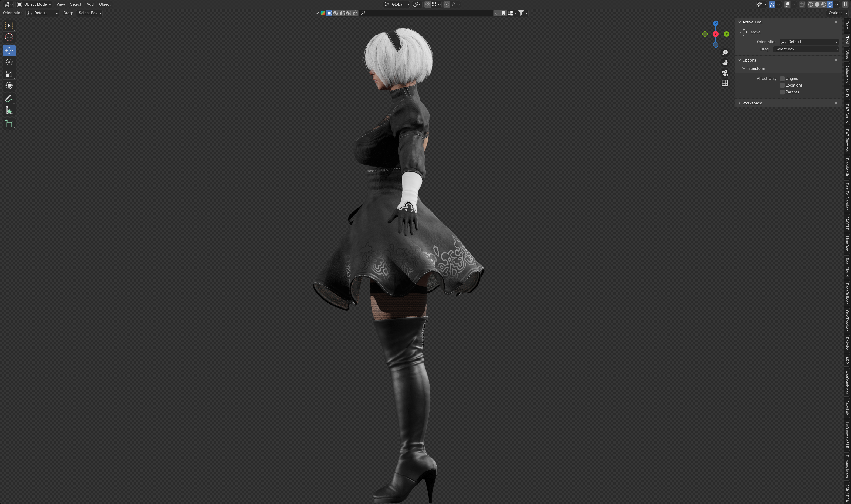This screenshot has height=504, width=851.
Task: Open the pivot point dropdown
Action: pos(417,4)
